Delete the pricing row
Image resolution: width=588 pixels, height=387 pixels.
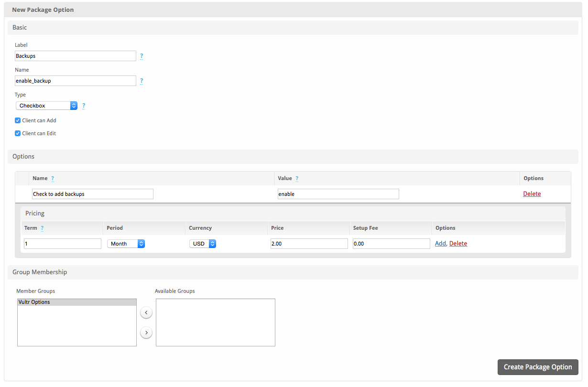[x=458, y=244]
